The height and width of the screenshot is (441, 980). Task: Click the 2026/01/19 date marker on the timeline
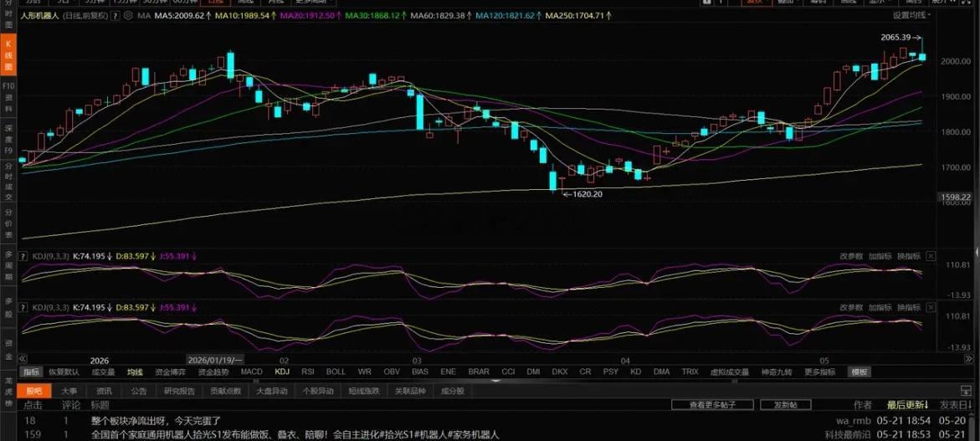[216, 360]
